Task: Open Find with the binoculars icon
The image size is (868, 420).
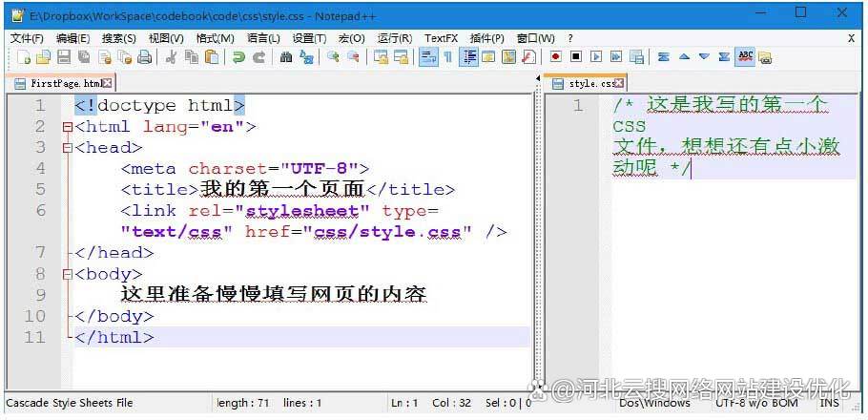Action: coord(286,57)
